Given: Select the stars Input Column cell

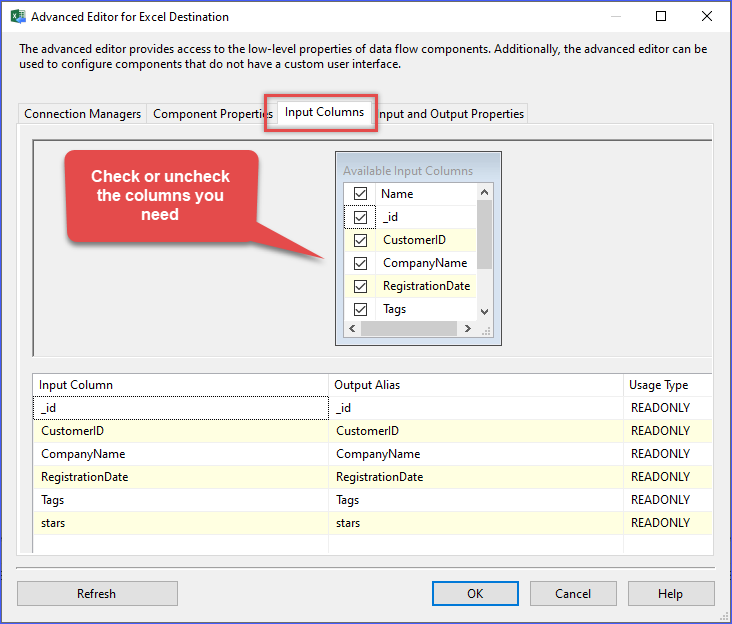Looking at the screenshot, I should coord(181,523).
